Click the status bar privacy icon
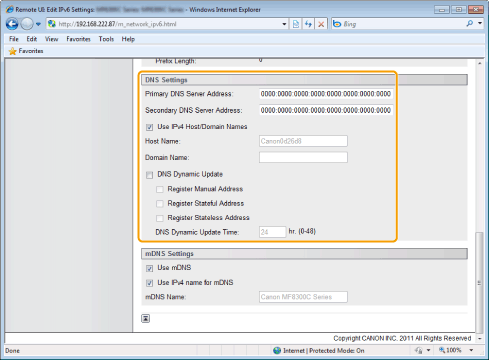 419,350
